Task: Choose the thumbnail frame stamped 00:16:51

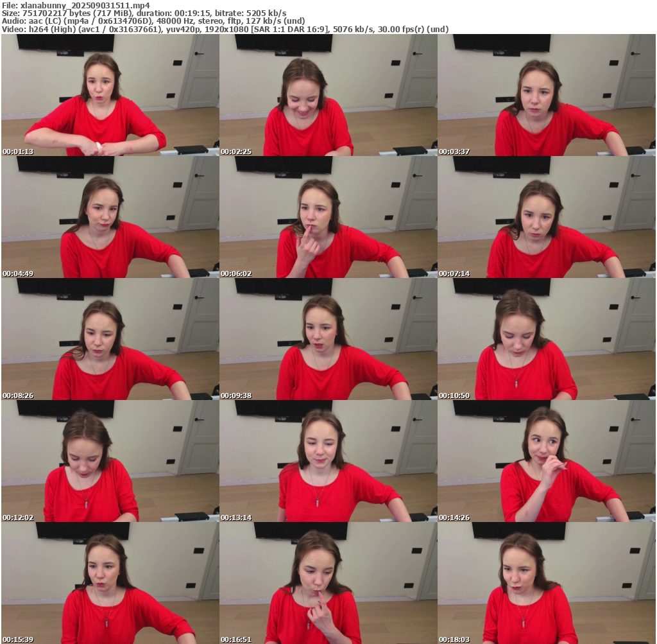Action: [328, 583]
